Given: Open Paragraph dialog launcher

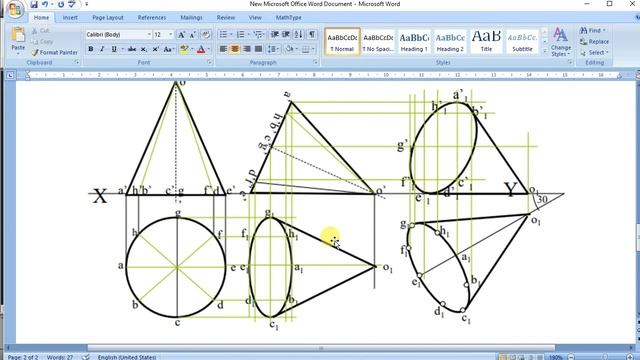Looking at the screenshot, I should (316, 62).
